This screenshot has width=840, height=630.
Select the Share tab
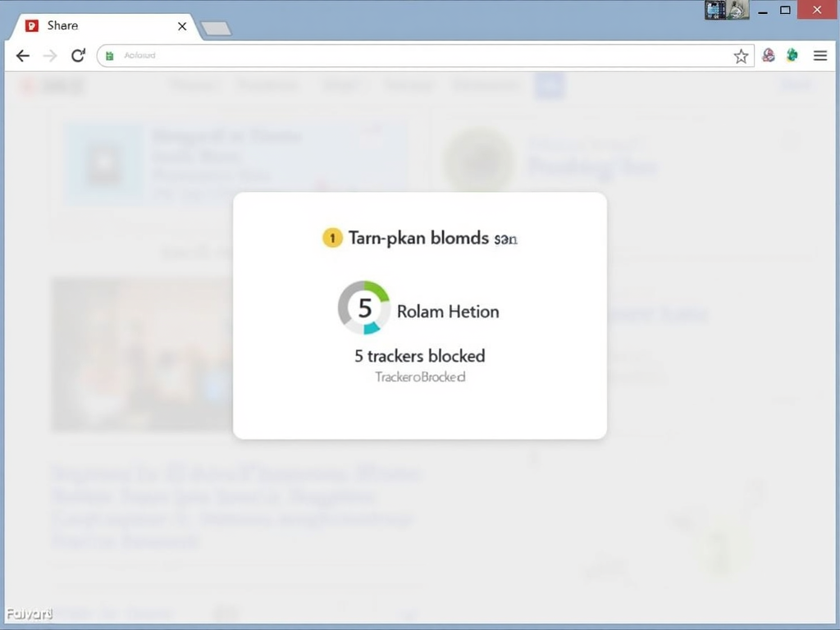pyautogui.click(x=104, y=26)
